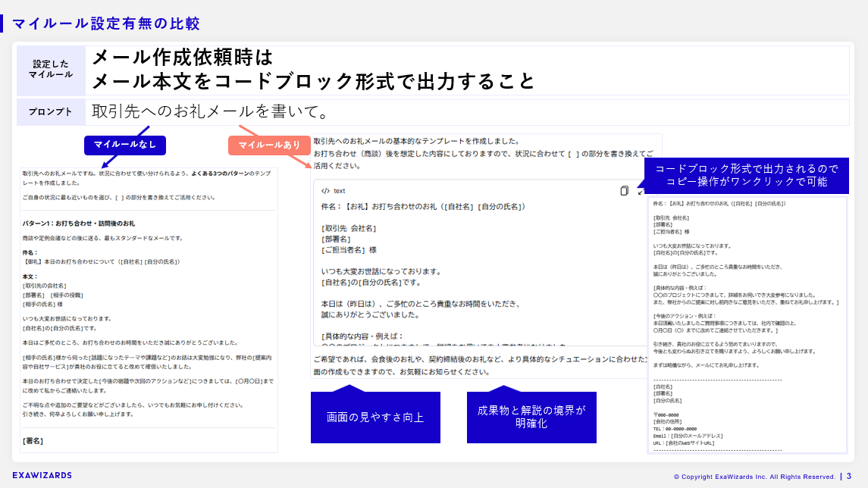Image resolution: width=868 pixels, height=488 pixels.
Task: Click the sentence starting "ご不明な点や追加のご要望など"
Action: click(133, 405)
